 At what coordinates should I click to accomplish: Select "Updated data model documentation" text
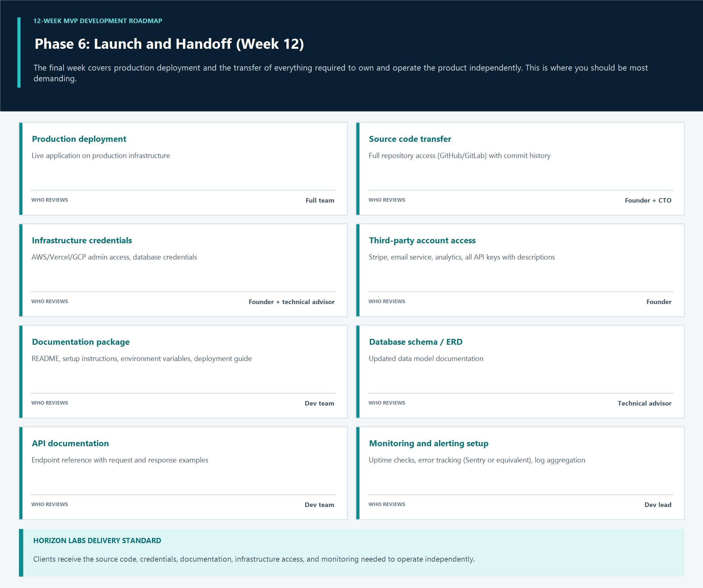pyautogui.click(x=426, y=358)
